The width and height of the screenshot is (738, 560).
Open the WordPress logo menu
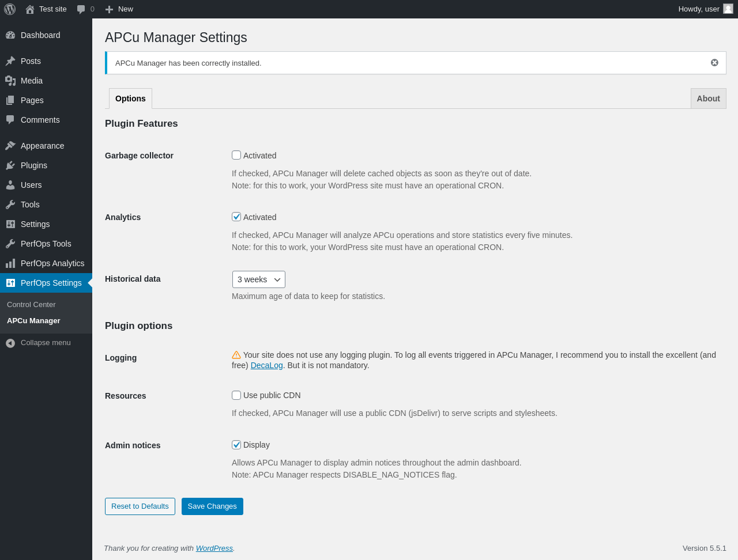[x=10, y=9]
